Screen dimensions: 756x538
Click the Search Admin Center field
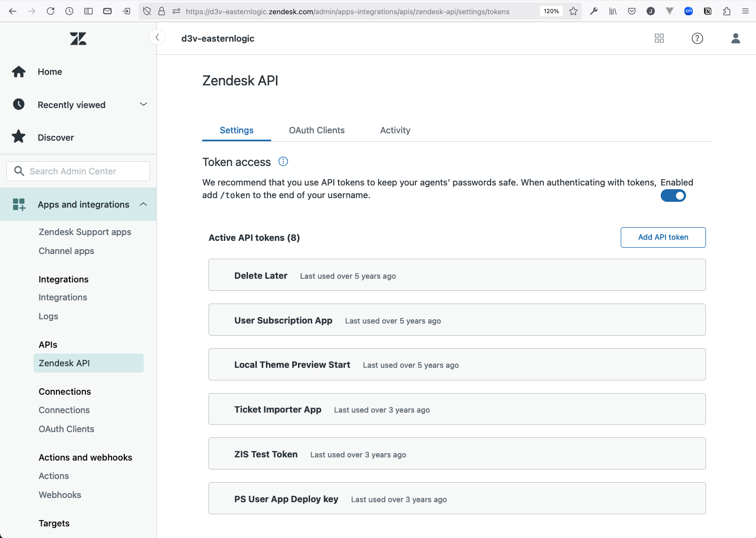click(78, 171)
